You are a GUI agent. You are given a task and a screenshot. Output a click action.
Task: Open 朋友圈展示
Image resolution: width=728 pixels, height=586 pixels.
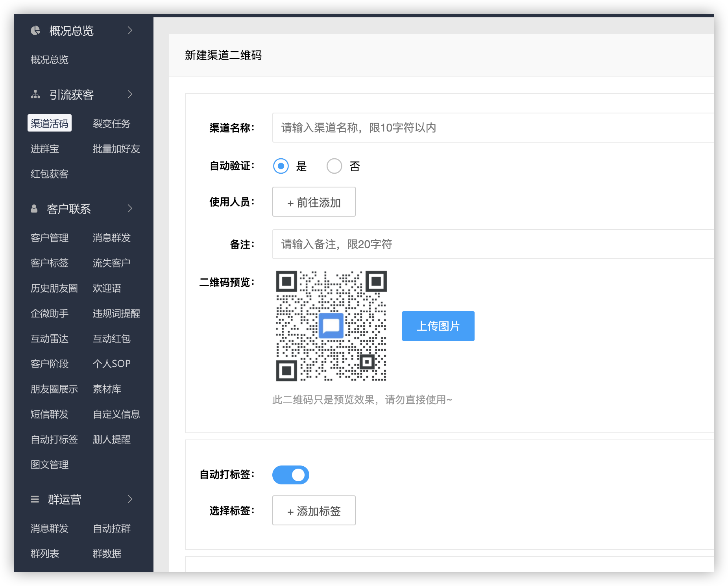pyautogui.click(x=54, y=389)
